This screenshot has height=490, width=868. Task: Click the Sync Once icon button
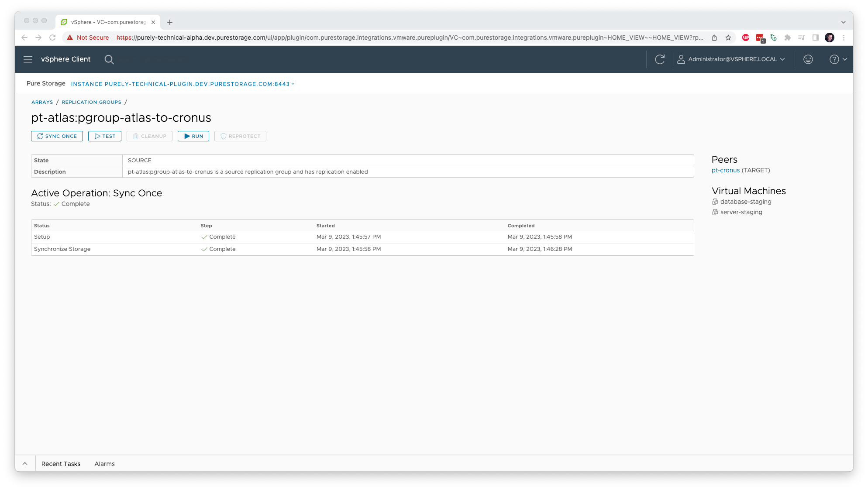[x=57, y=136]
